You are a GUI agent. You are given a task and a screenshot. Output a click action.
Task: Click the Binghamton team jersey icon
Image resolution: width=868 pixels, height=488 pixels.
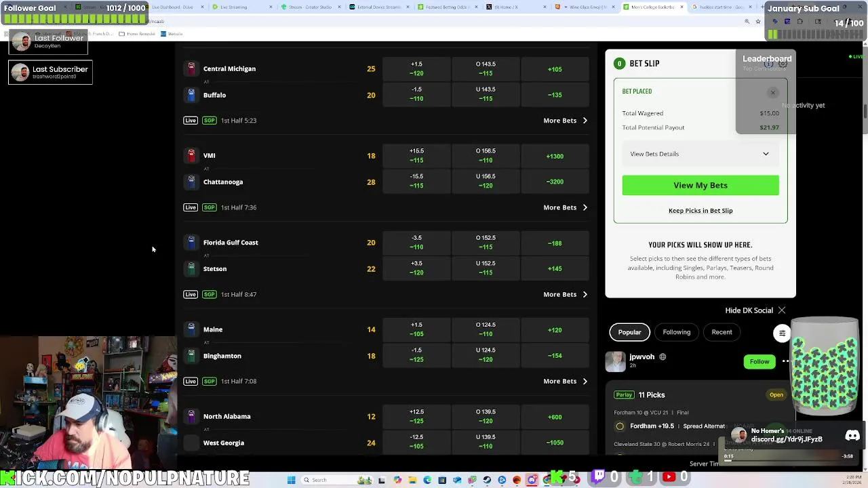click(191, 356)
